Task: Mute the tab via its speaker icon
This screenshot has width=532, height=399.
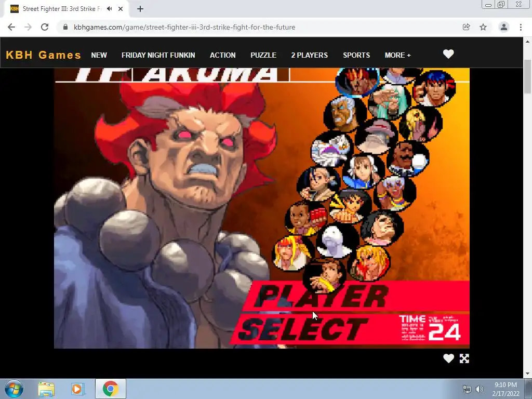Action: tap(109, 9)
